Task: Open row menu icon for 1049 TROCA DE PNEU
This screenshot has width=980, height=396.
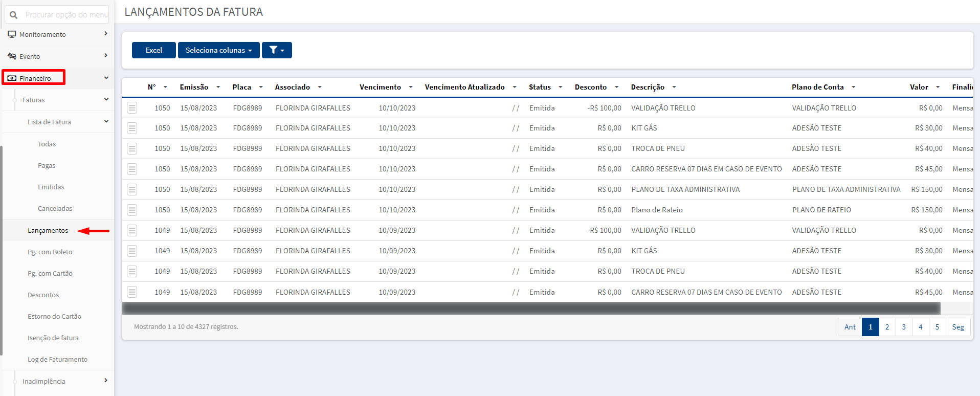Action: tap(132, 271)
